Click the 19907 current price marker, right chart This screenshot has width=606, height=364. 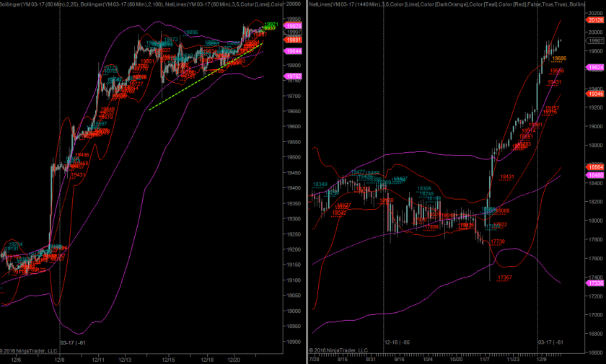point(596,40)
